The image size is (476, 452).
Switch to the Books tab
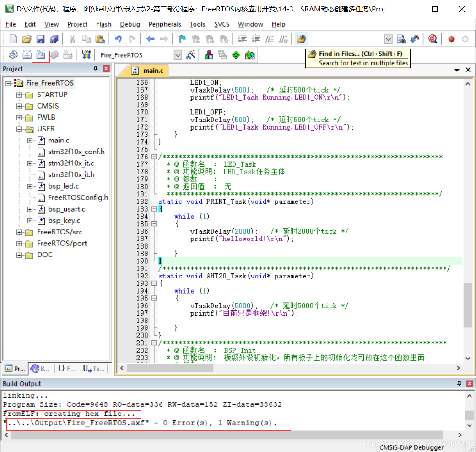[x=40, y=369]
